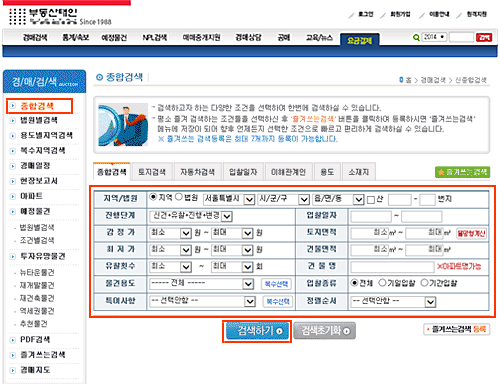Open 투자유망물건 in the sidebar
The width and height of the screenshot is (500, 384).
[43, 256]
